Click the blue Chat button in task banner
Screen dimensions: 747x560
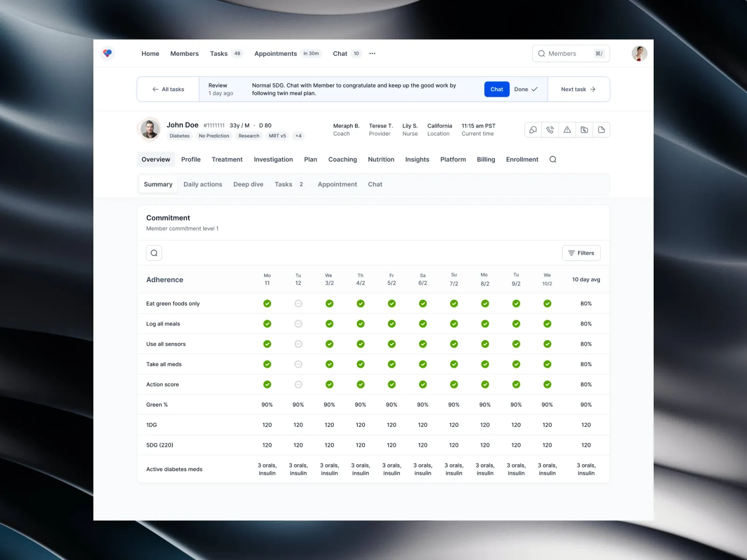coord(497,89)
